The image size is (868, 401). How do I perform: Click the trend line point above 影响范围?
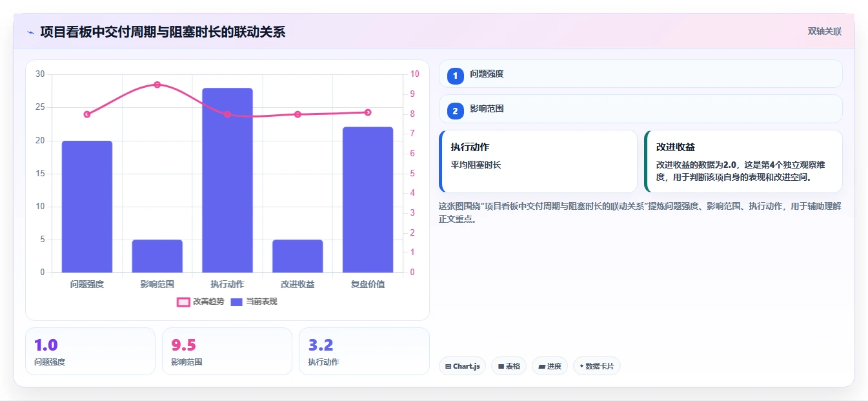(157, 85)
